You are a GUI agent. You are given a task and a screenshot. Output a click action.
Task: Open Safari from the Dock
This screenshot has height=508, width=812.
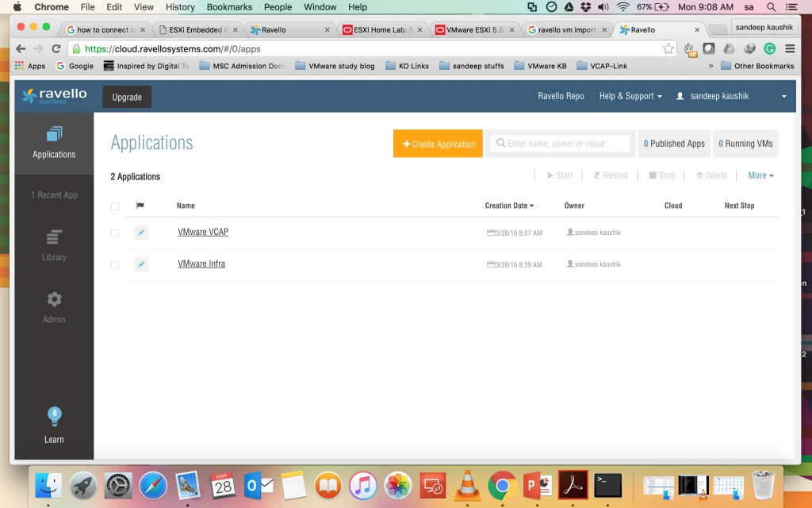pos(153,486)
